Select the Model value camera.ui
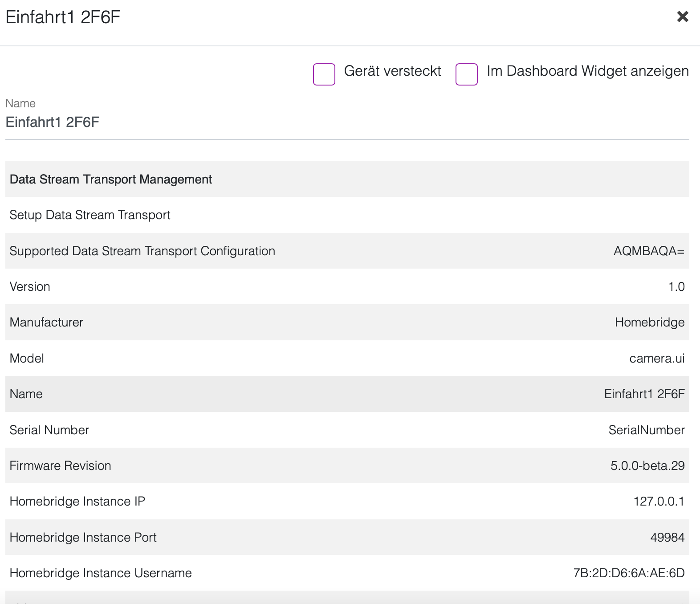This screenshot has width=700, height=604. [656, 359]
